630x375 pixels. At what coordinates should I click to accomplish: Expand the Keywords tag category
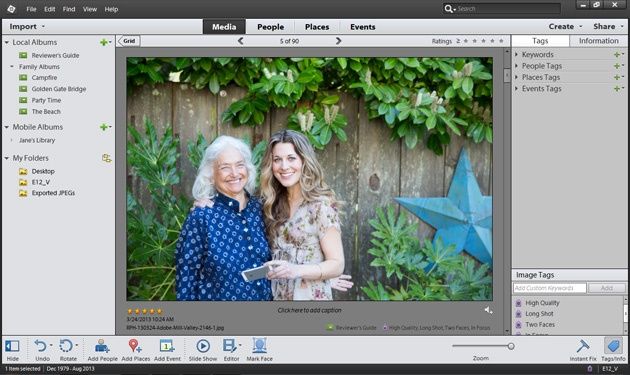click(517, 54)
